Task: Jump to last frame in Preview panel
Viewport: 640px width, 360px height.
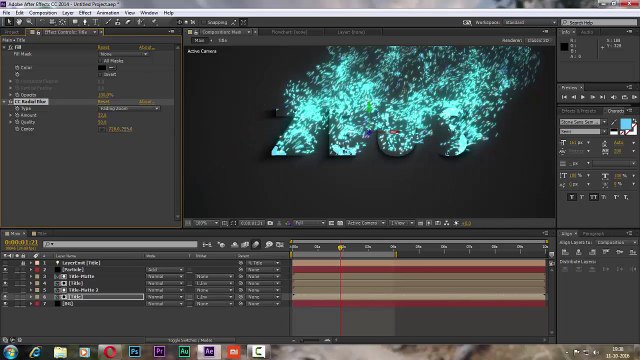Action: point(603,97)
